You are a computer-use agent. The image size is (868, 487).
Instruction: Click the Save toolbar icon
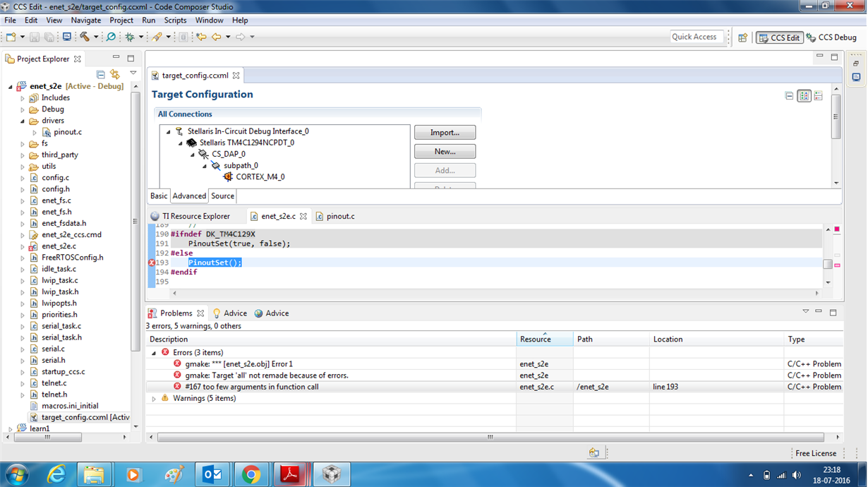[x=35, y=37]
